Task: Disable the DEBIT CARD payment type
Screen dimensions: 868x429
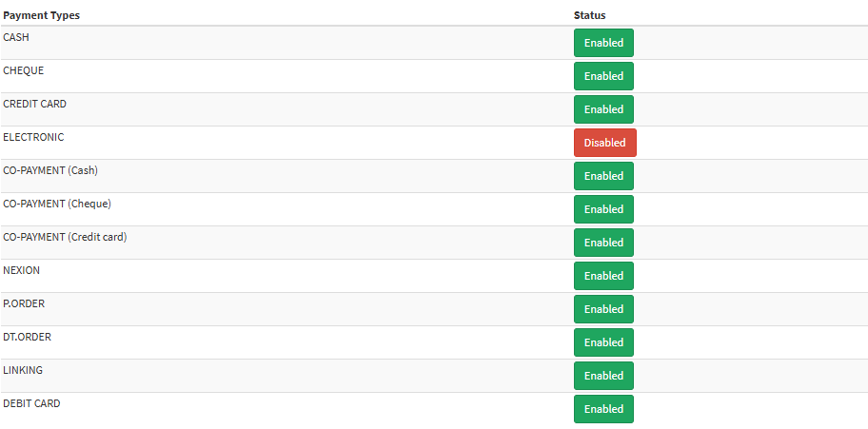Action: pyautogui.click(x=603, y=409)
